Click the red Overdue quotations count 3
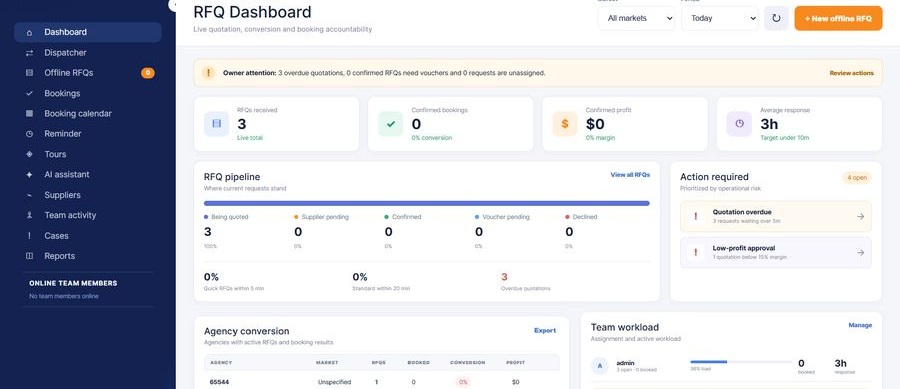Viewport: 900px width, 389px height. [504, 277]
